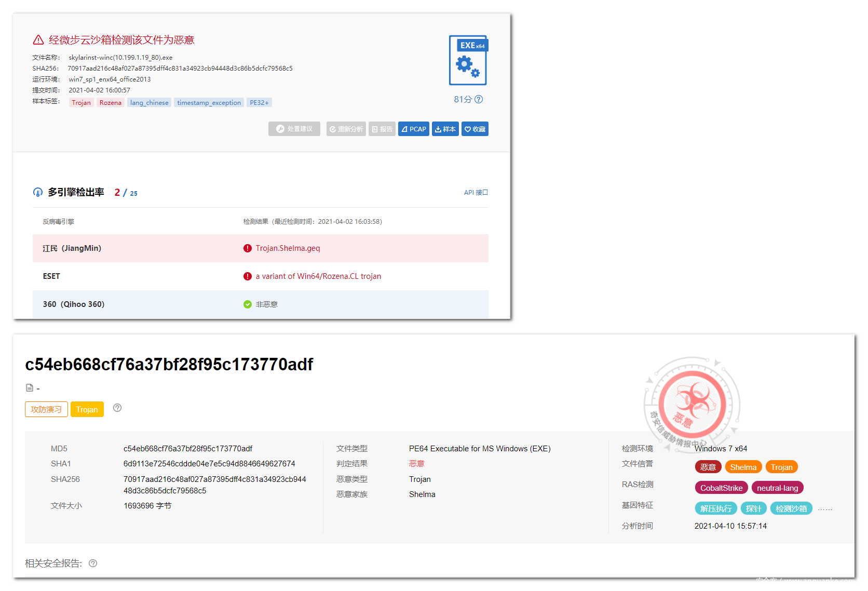Click the help icon beside the 81分 score
Viewport: 868px width, 591px height.
pos(479,99)
